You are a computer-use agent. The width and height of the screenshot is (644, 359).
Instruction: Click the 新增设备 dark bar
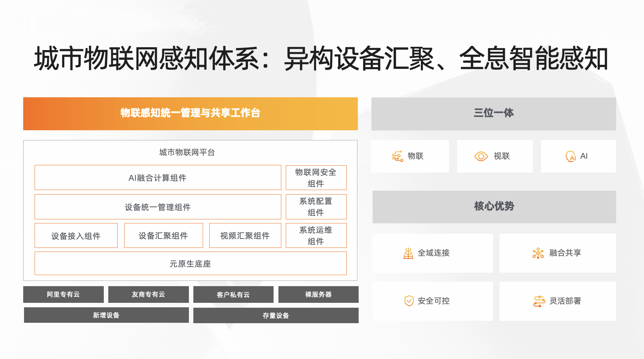(106, 315)
